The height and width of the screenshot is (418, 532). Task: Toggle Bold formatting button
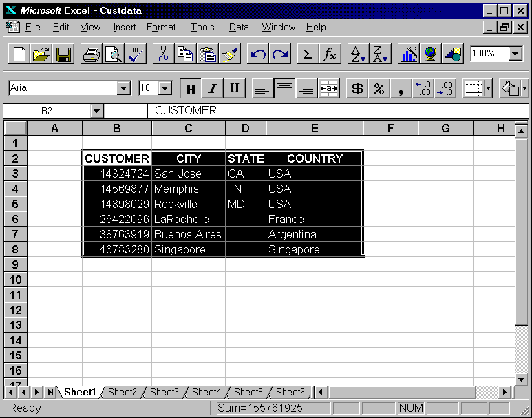click(x=191, y=88)
